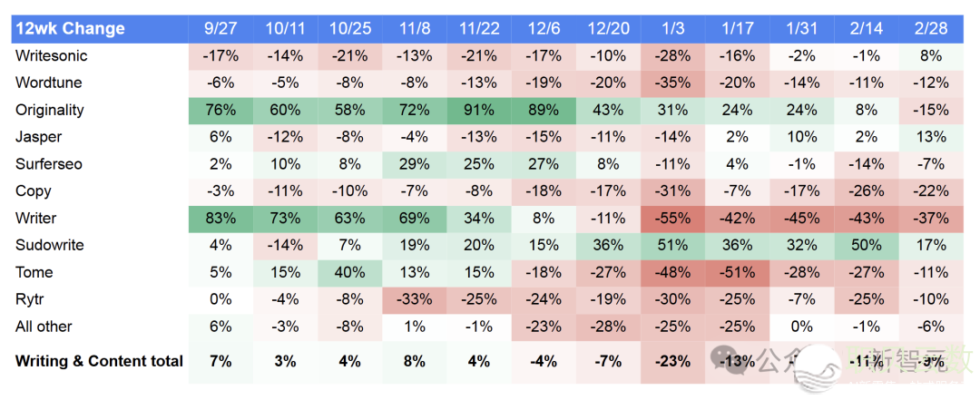Click the 9/27 column header
The image size is (980, 400).
[221, 28]
